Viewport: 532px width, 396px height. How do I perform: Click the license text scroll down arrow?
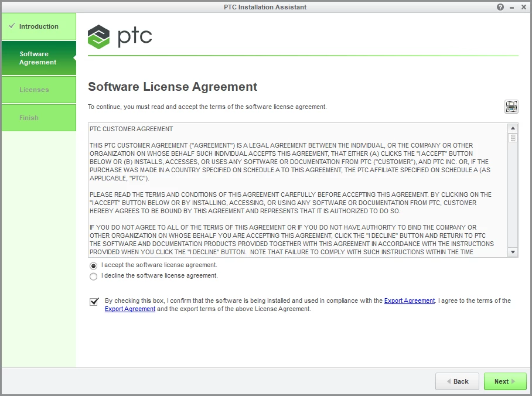[x=513, y=252]
